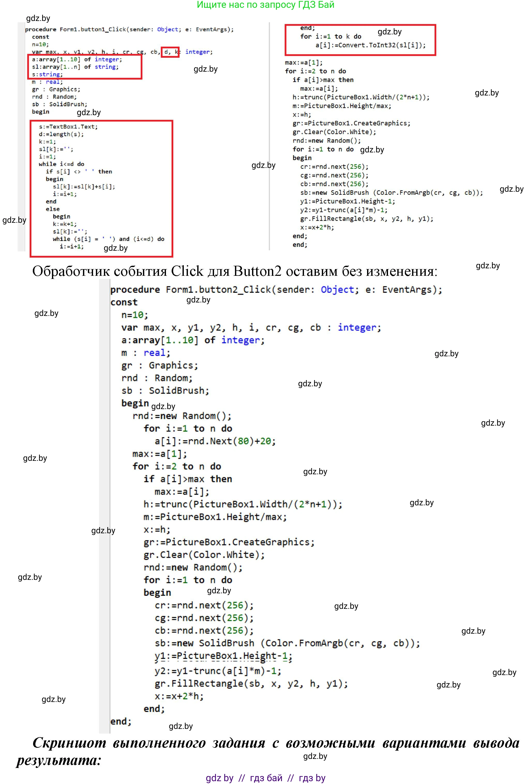Image resolution: width=532 pixels, height=784 pixels.
Task: Click the 'a[i]:=rnd.Next(80)+20;' code line
Action: [x=215, y=441]
